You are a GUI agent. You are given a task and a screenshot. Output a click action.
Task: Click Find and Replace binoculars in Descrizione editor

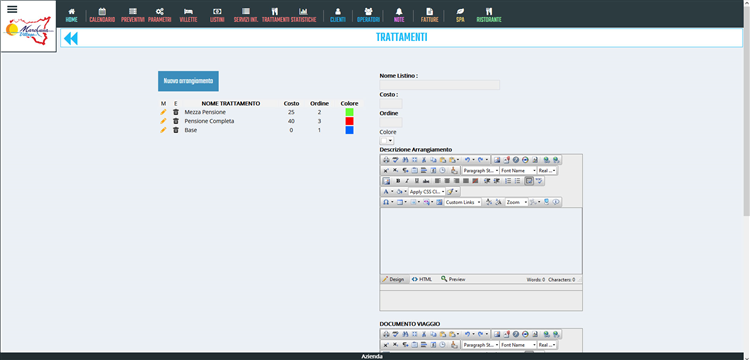[x=405, y=160]
